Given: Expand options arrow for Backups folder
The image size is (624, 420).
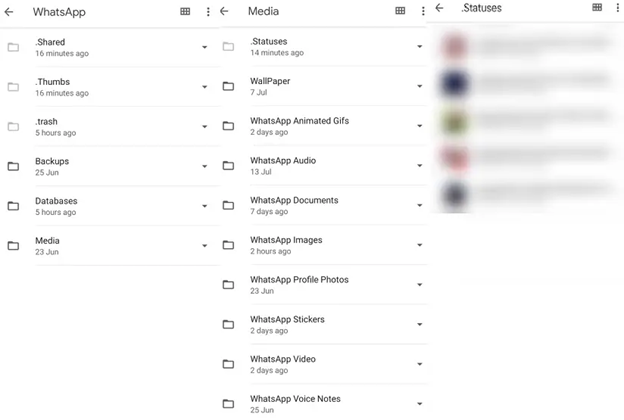Looking at the screenshot, I should 205,166.
